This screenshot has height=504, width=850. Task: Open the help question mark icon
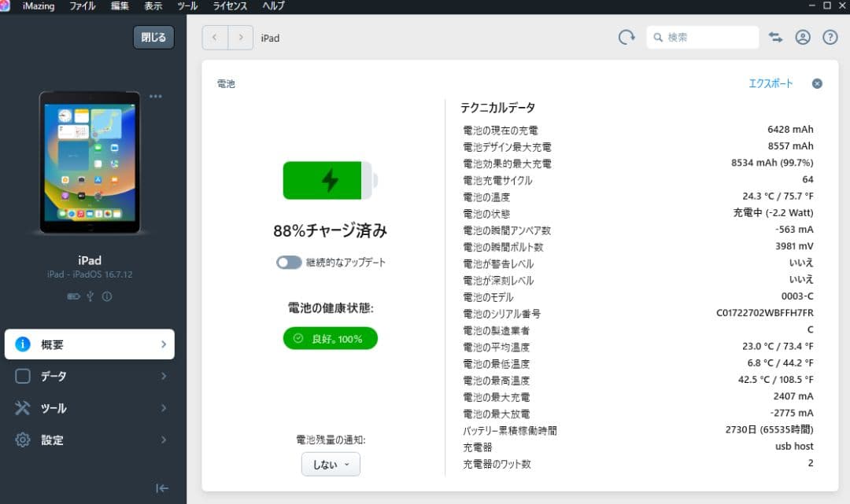[x=830, y=38]
